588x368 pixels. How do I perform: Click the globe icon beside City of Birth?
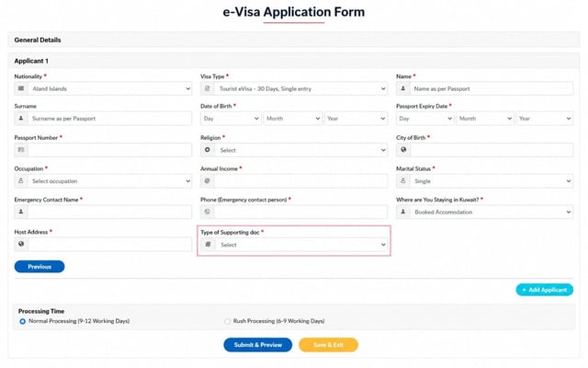[x=403, y=150]
